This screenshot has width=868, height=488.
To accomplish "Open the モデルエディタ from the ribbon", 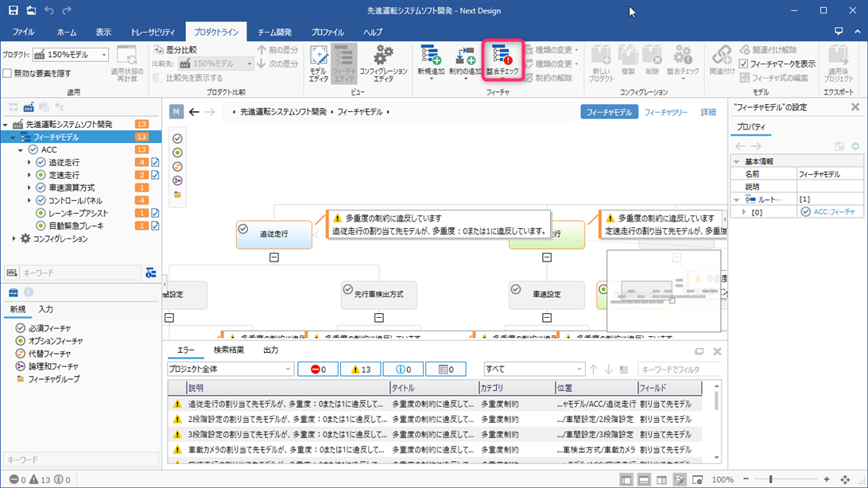I will pyautogui.click(x=319, y=64).
